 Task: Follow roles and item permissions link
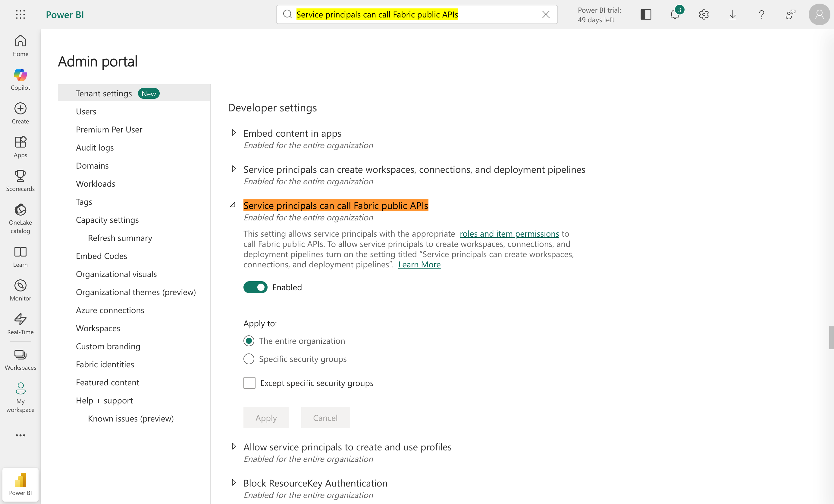[509, 234]
